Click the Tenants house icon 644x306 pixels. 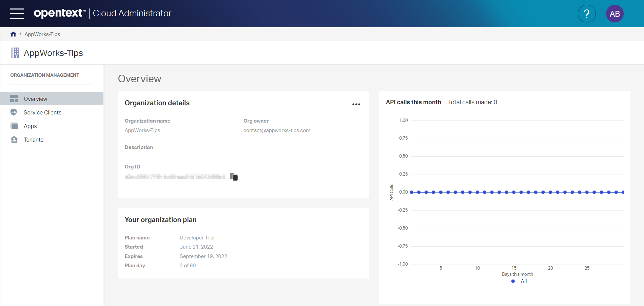tap(14, 139)
